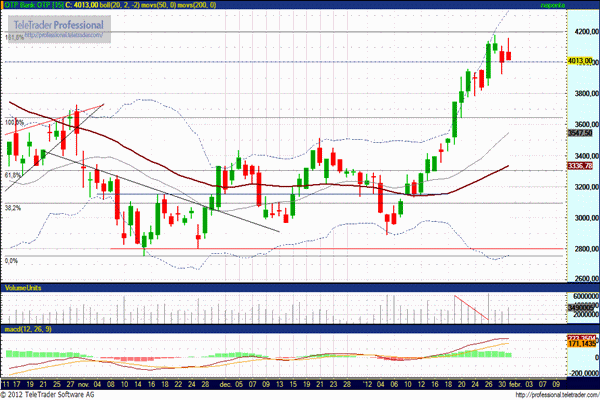This screenshot has height=400, width=600.
Task: Select the 38,2% Fibonacci level label
Action: [13, 207]
